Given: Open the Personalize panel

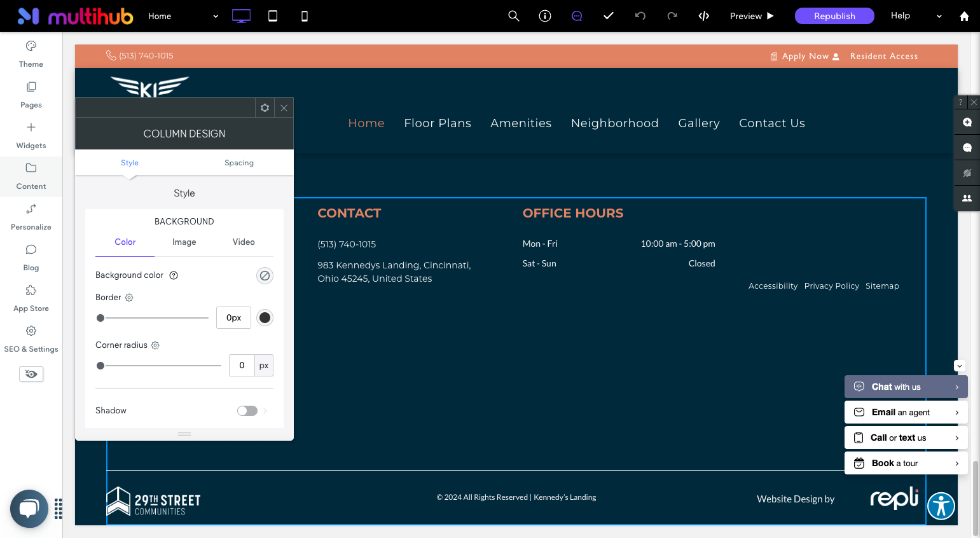Looking at the screenshot, I should (31, 217).
